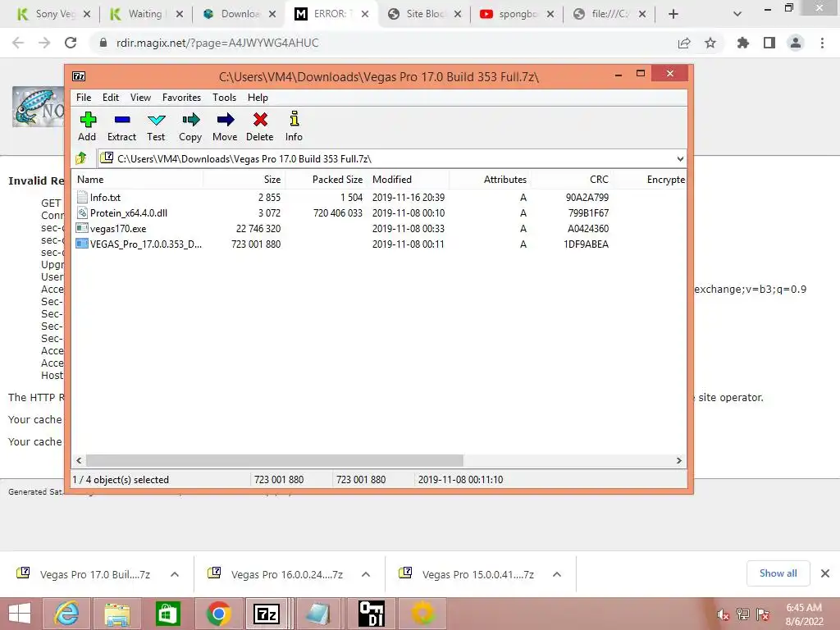Go up one folder level icon
The height and width of the screenshot is (630, 840).
point(81,158)
